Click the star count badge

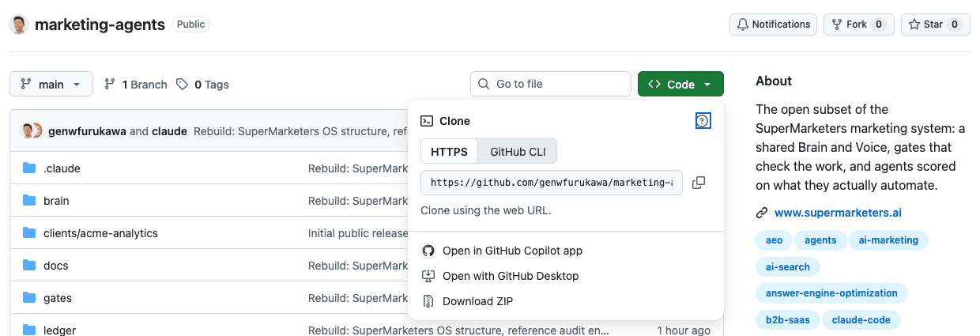click(x=955, y=25)
